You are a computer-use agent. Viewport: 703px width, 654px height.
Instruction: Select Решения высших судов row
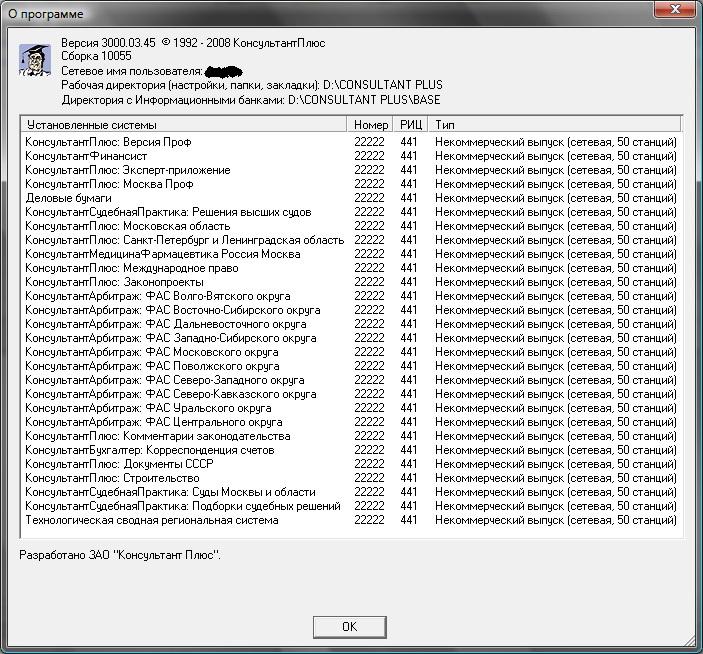click(x=351, y=212)
